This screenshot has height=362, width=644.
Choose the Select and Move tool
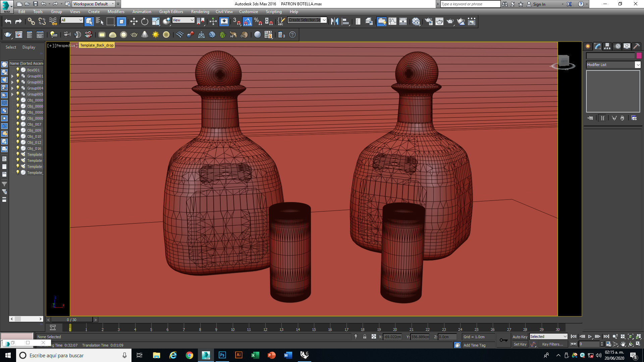134,21
